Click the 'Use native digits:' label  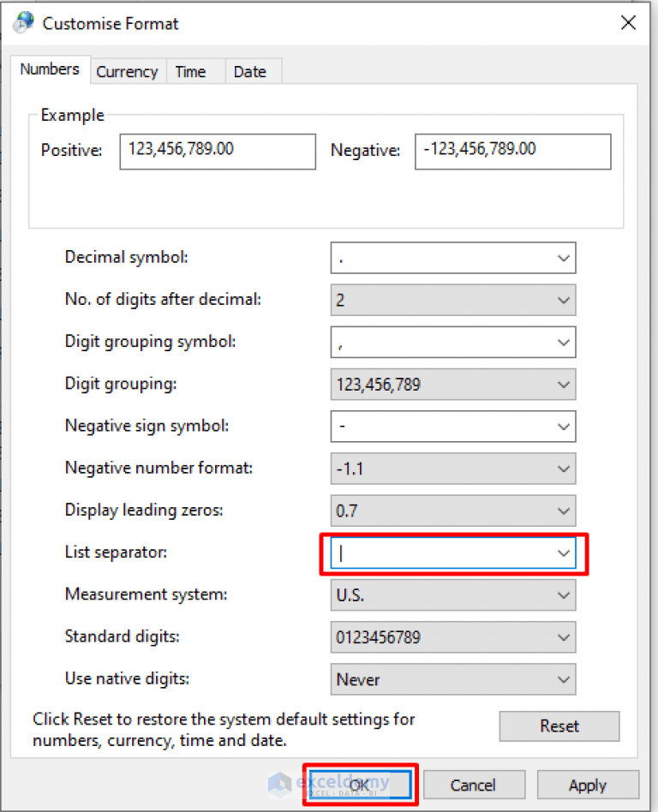128,678
